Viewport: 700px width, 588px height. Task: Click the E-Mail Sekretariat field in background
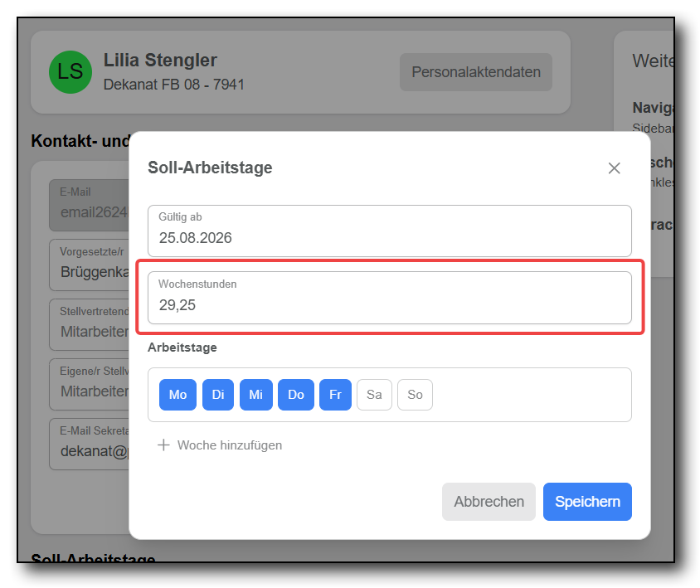tap(90, 444)
